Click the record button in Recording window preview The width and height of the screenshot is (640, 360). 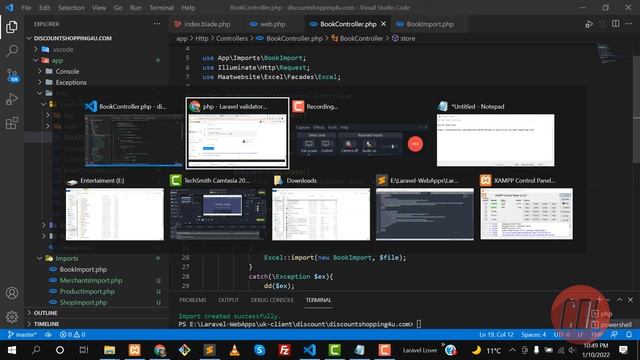pyautogui.click(x=415, y=144)
